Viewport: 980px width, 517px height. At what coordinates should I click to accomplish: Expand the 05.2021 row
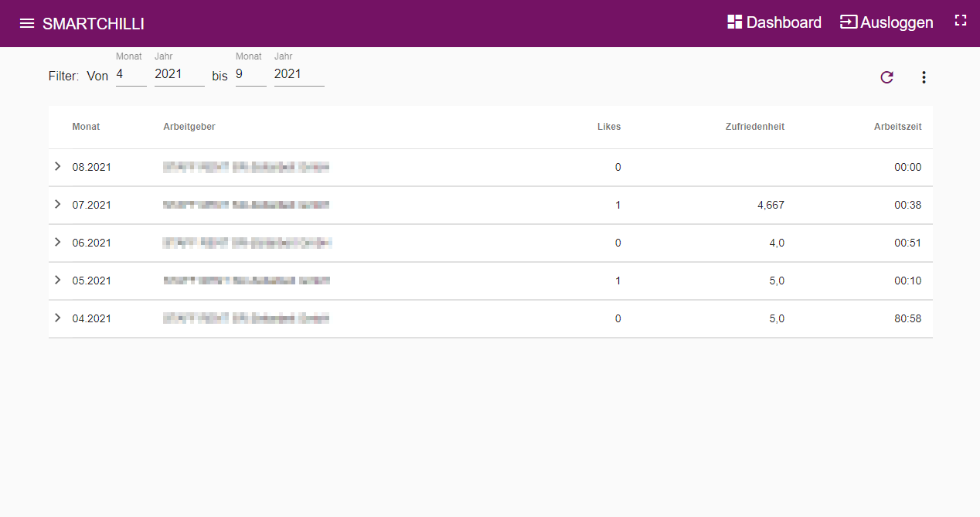tap(58, 280)
